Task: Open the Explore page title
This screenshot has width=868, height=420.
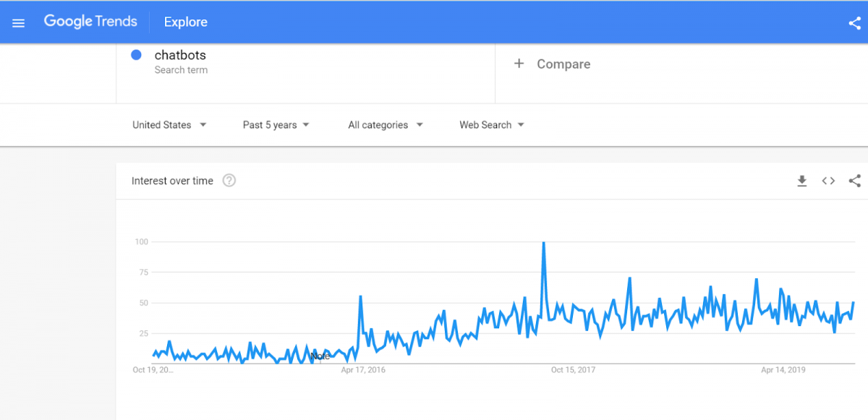Action: click(186, 22)
